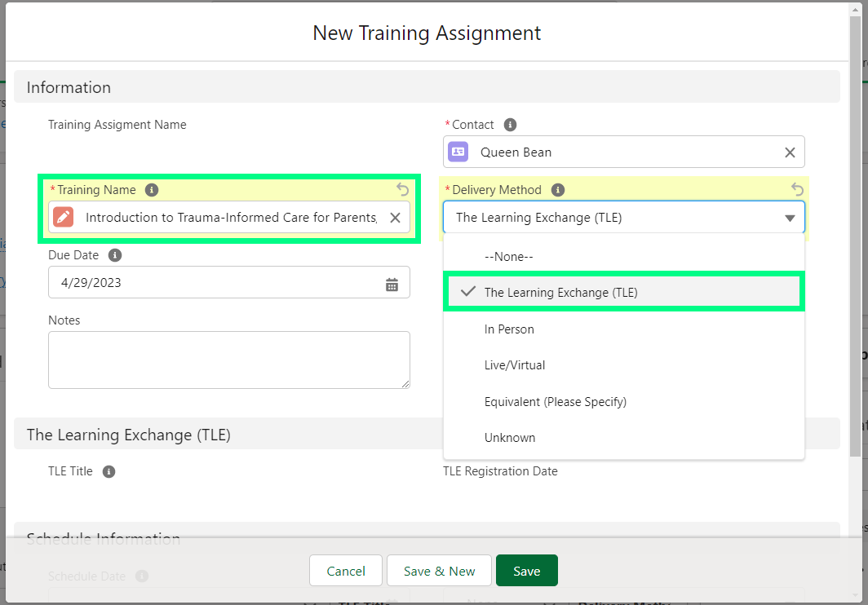Screen dimensions: 868x605
Task: Click inside the Notes text area
Action: click(x=228, y=360)
